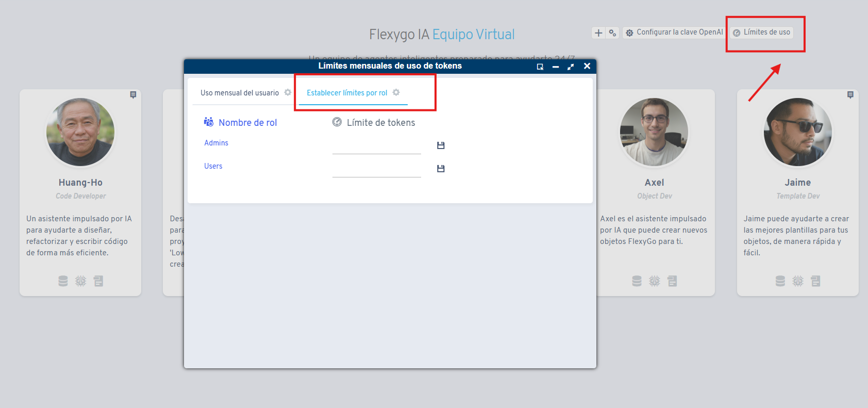Click the Object Dev subtitle
This screenshot has height=408, width=868.
(x=655, y=196)
